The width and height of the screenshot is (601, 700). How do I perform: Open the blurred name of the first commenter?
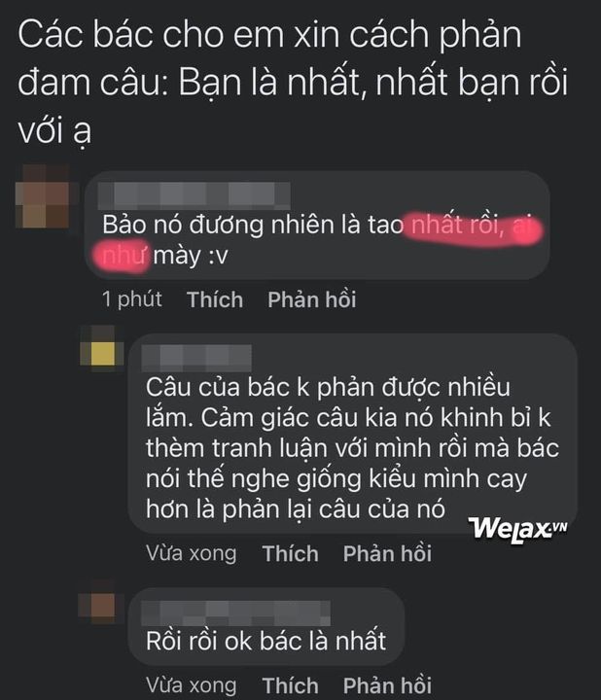pyautogui.click(x=194, y=195)
